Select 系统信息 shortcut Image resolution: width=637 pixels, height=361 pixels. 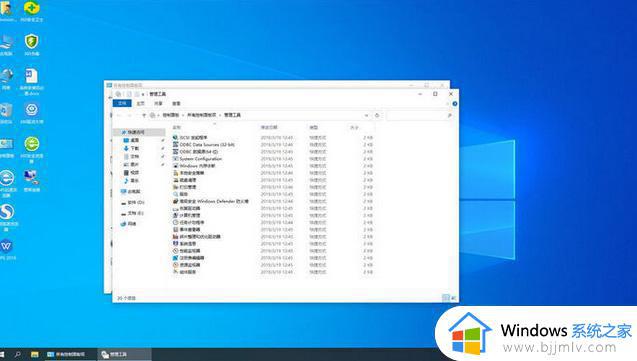click(185, 244)
